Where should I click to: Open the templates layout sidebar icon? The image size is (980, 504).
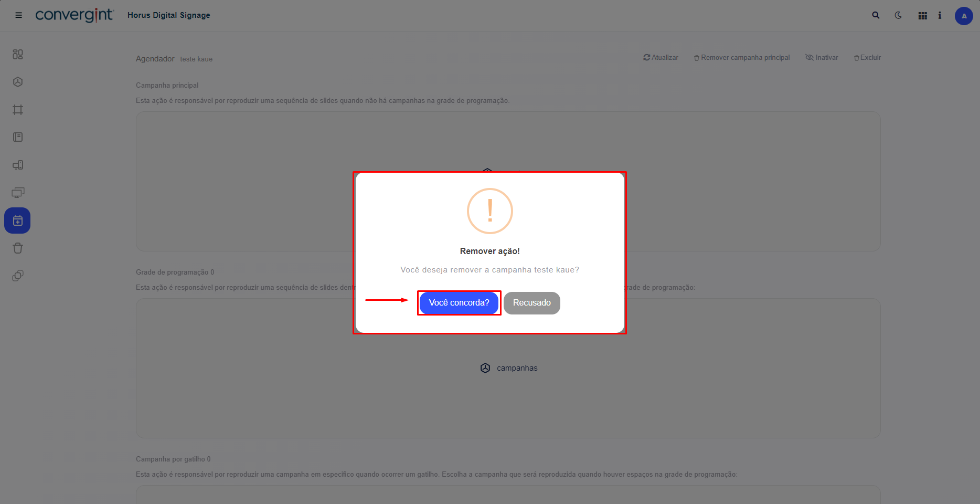[x=18, y=137]
